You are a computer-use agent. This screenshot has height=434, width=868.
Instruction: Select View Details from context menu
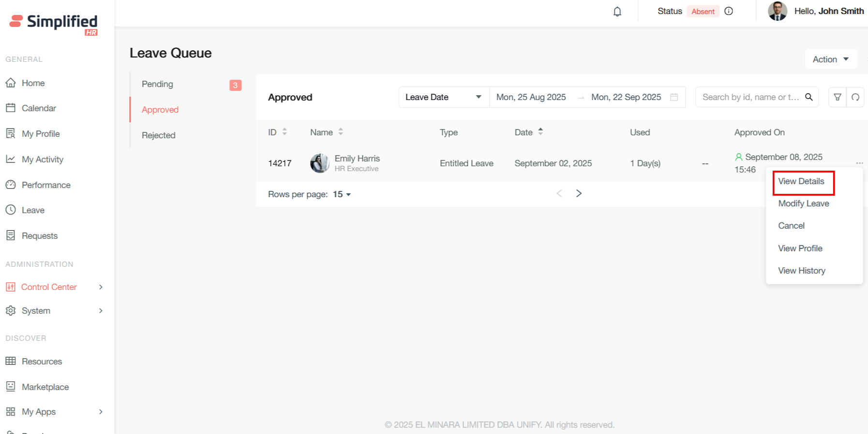tap(801, 181)
